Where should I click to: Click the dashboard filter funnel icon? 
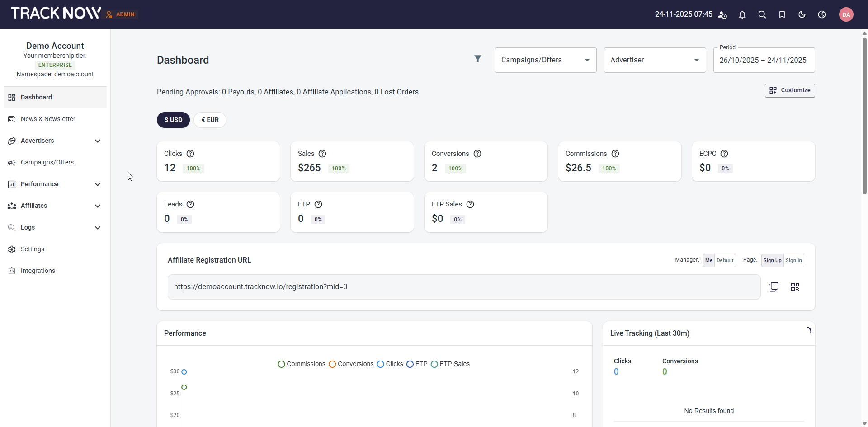(x=477, y=59)
